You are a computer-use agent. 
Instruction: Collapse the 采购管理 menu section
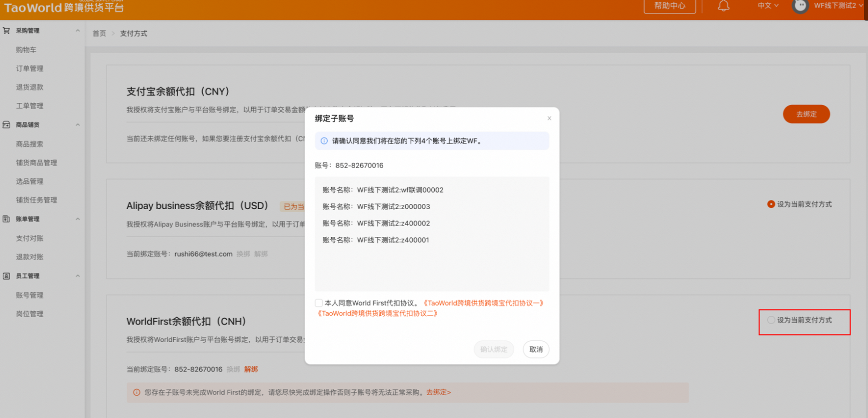78,30
